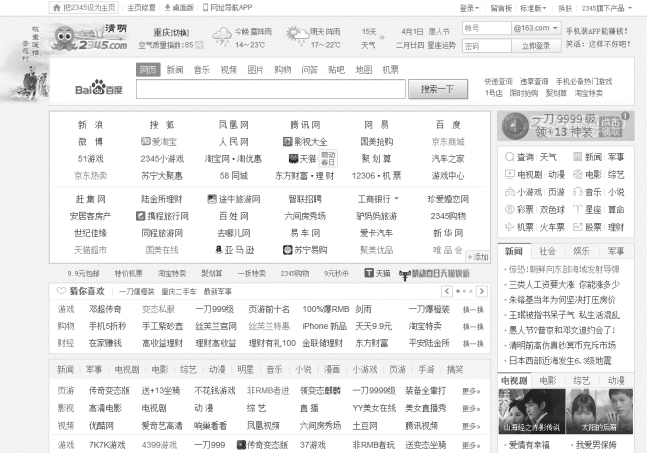Click the 搜索一下 search button
This screenshot has height=453, width=647.
(438, 89)
